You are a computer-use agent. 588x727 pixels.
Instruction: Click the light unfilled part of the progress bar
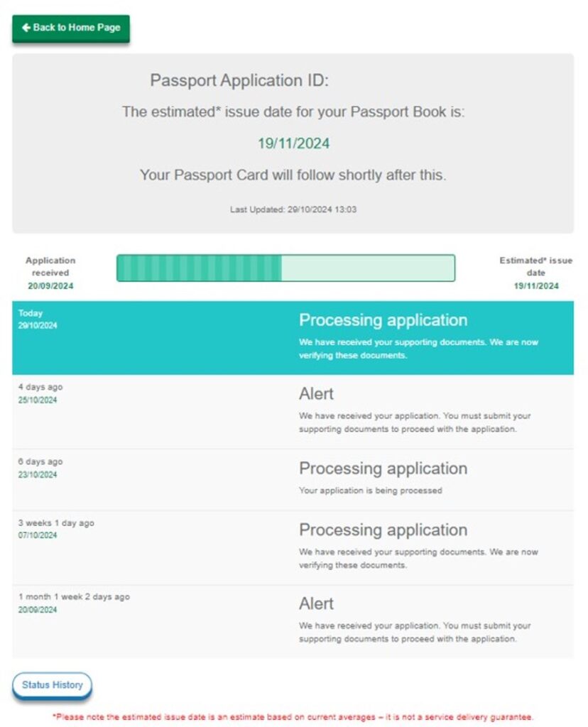pyautogui.click(x=368, y=268)
